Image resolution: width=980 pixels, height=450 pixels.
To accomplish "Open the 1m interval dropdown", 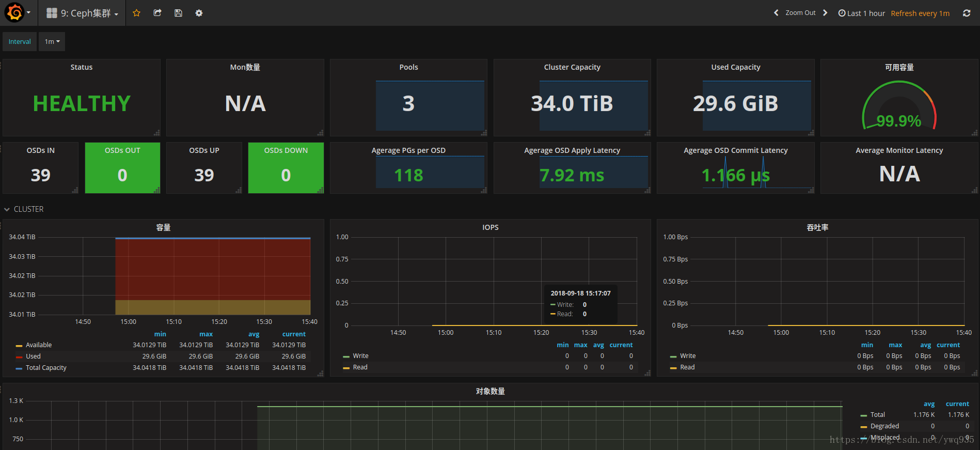I will [x=52, y=42].
